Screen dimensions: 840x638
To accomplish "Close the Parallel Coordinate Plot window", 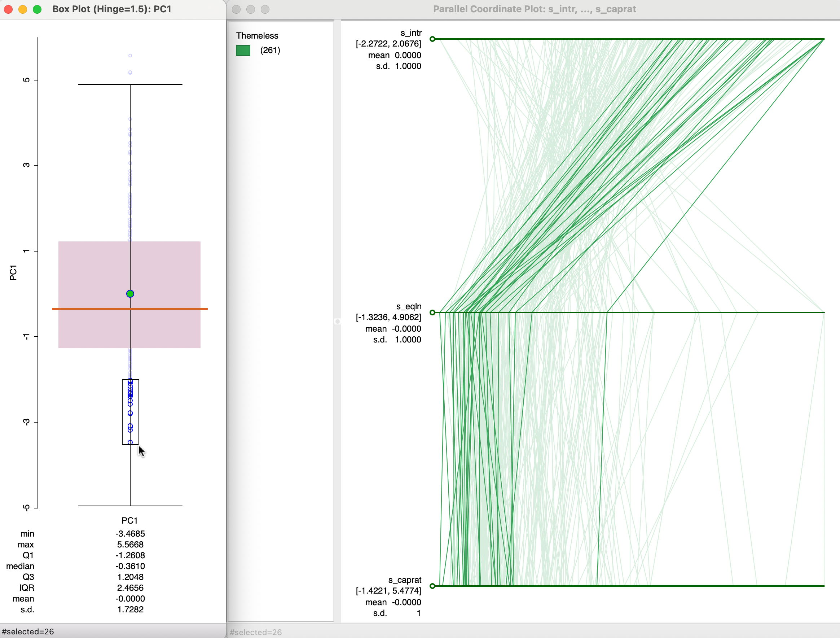I will [236, 9].
